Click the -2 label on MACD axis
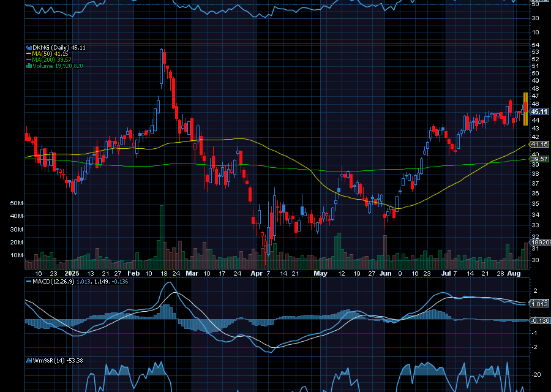 (x=535, y=347)
